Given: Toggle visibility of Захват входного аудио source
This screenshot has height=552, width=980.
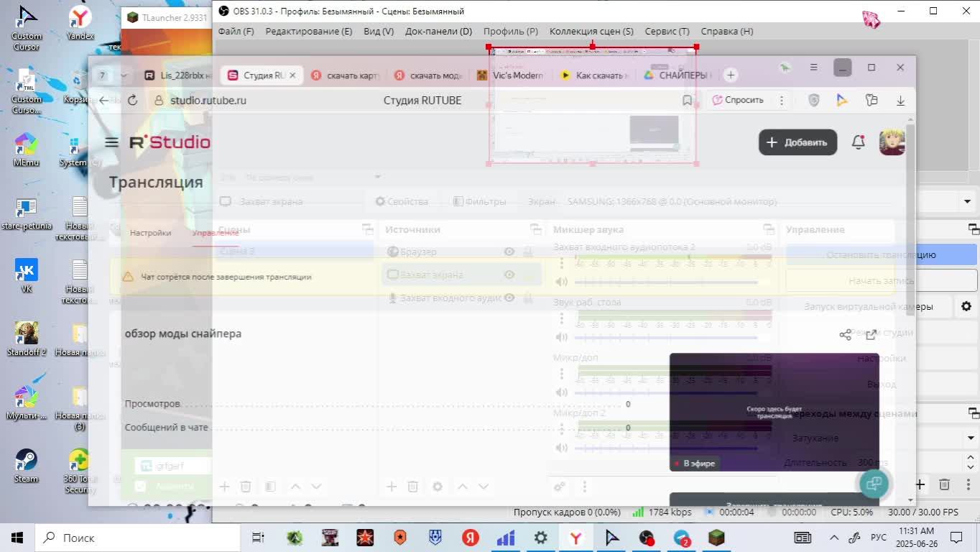Looking at the screenshot, I should (509, 298).
